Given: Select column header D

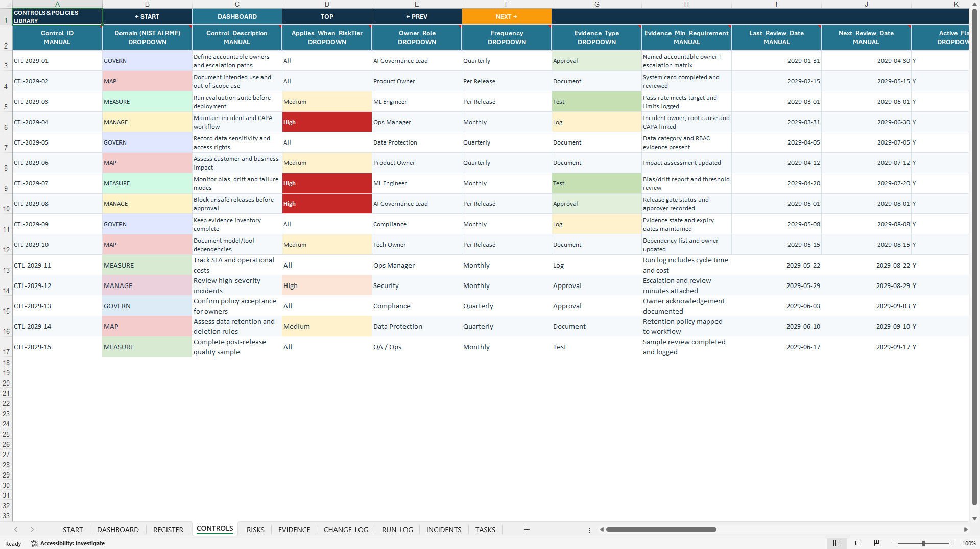Looking at the screenshot, I should 327,4.
